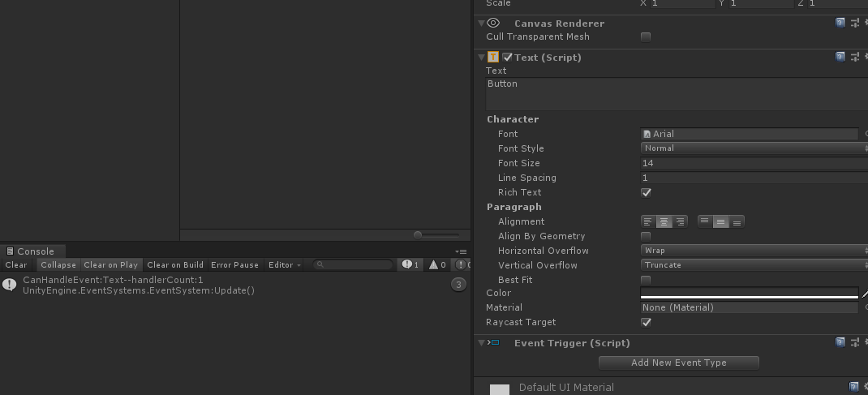Image resolution: width=868 pixels, height=395 pixels.
Task: Select the CanHandleEvent log entry
Action: point(235,285)
